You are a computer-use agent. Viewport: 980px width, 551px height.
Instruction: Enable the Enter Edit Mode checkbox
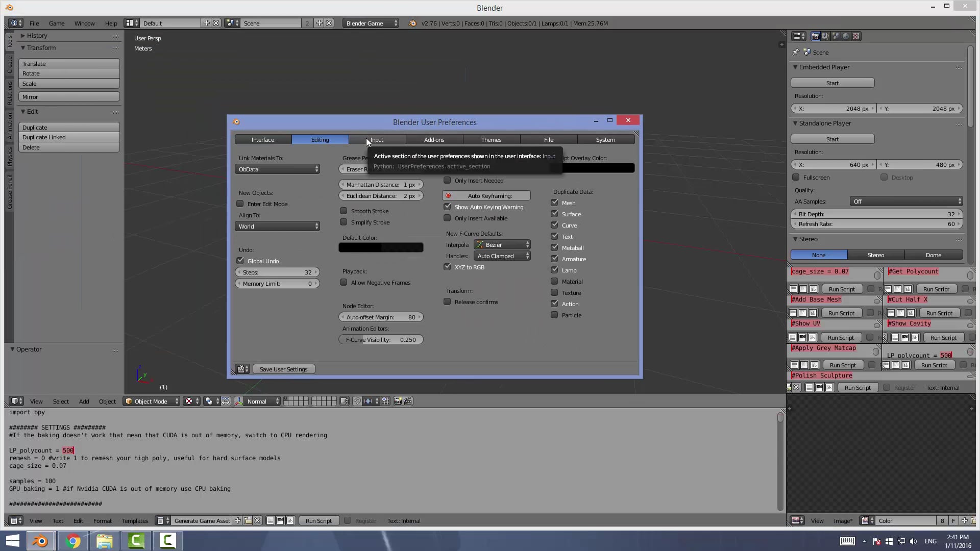(x=240, y=204)
